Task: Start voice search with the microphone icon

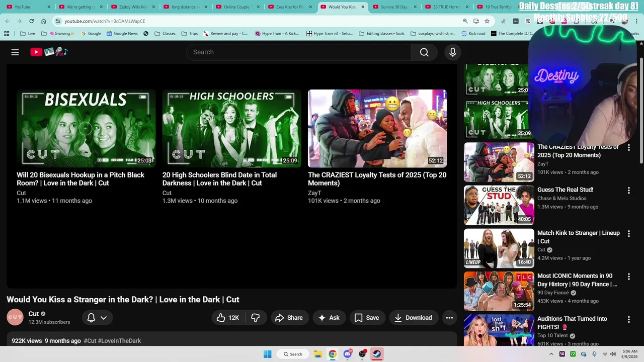Action: pyautogui.click(x=452, y=52)
